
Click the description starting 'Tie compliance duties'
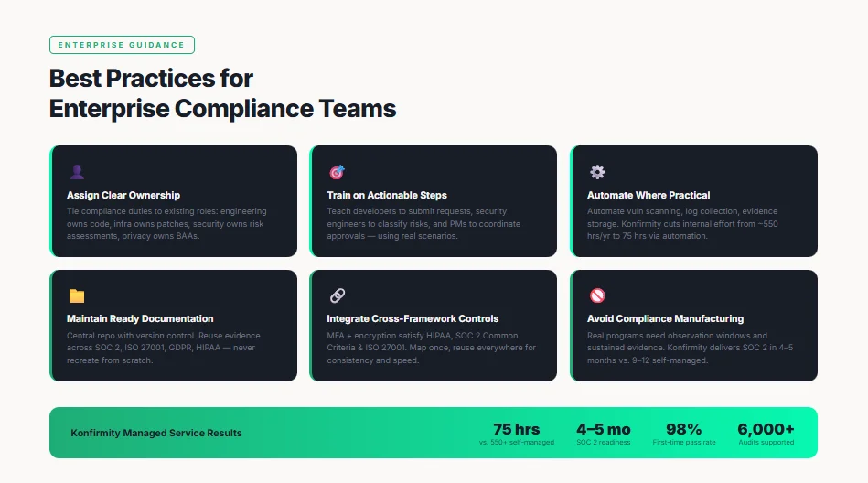coord(166,224)
